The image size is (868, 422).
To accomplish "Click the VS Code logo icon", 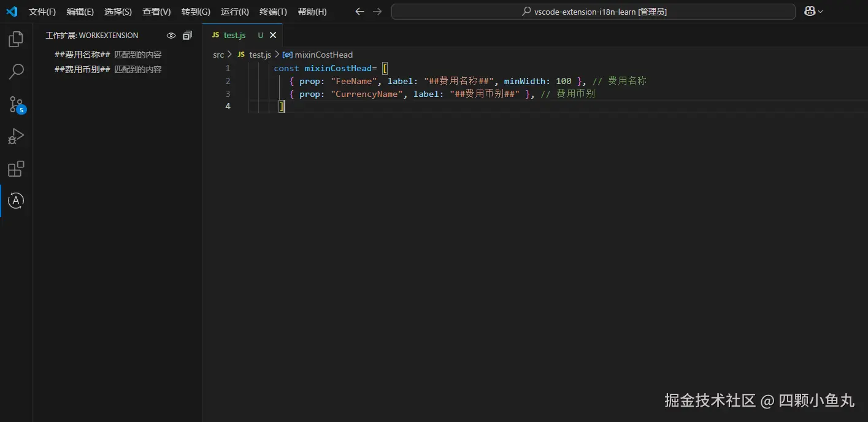I will click(x=12, y=12).
